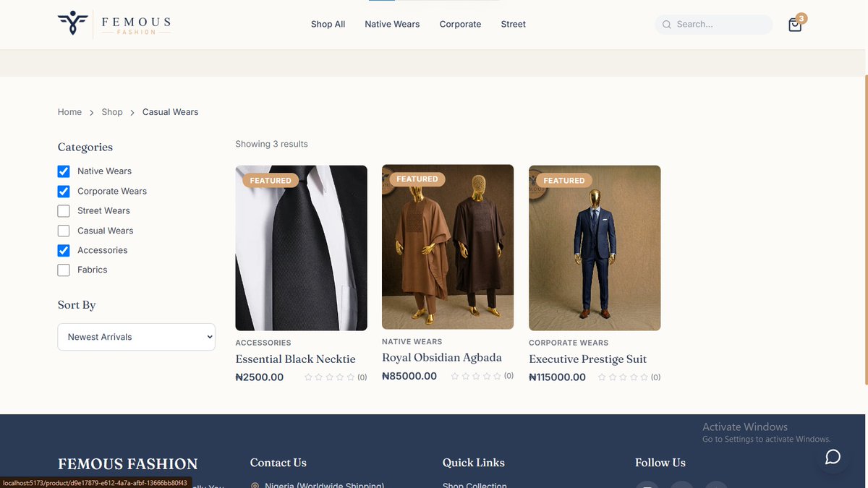This screenshot has width=868, height=488.
Task: Click the cart count badge
Action: (x=801, y=18)
